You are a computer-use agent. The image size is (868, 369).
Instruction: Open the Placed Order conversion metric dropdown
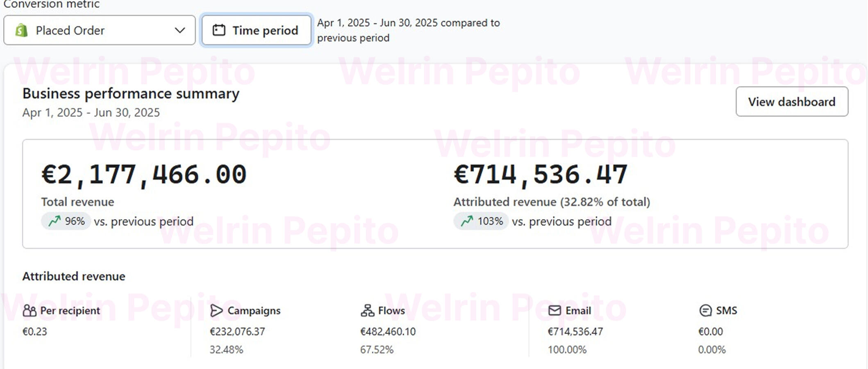[99, 30]
